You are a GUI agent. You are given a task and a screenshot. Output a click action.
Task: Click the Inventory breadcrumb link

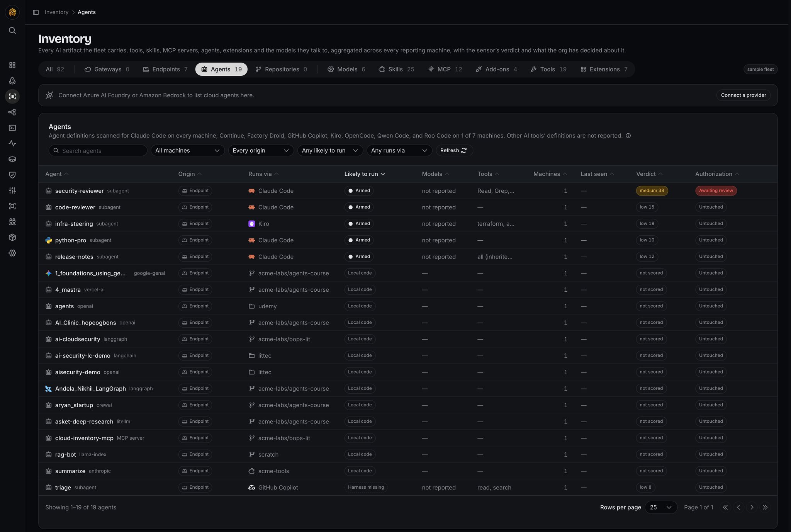pyautogui.click(x=56, y=12)
